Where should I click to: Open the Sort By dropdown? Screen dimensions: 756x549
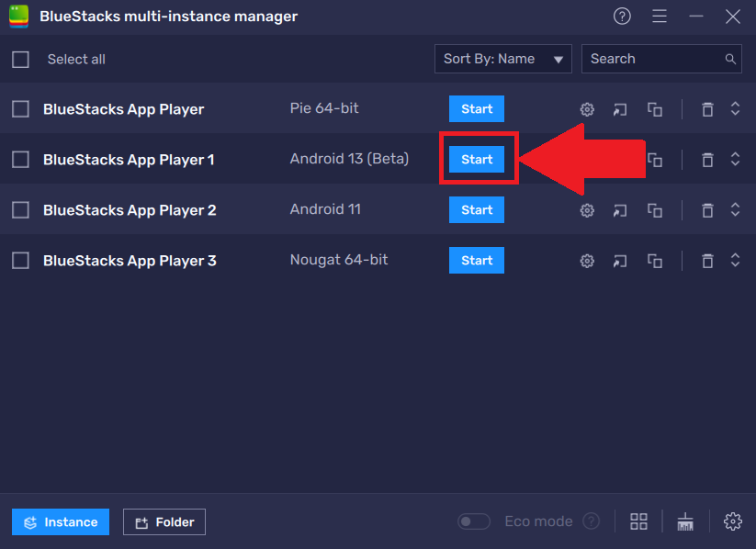[x=503, y=58]
